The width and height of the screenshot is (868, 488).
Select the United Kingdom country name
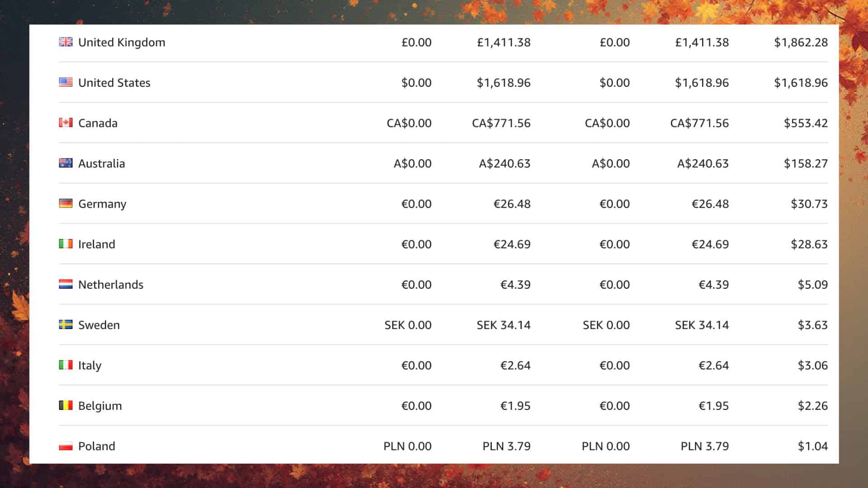pyautogui.click(x=122, y=42)
